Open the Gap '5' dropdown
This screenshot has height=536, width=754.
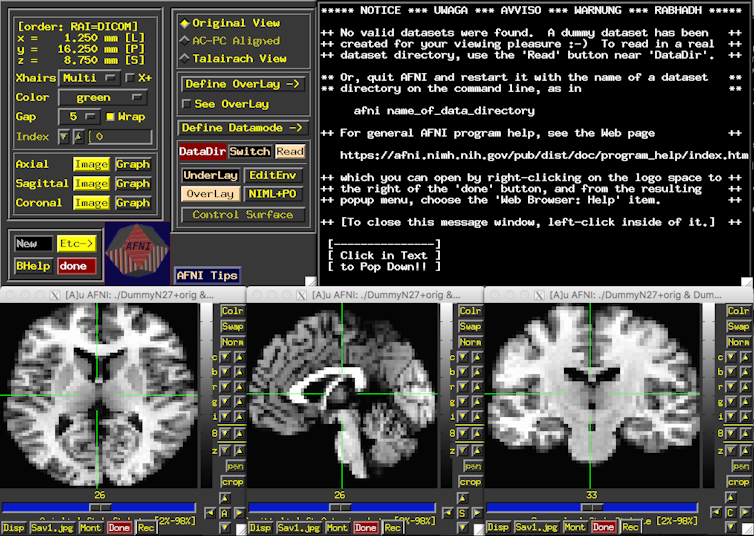(79, 117)
